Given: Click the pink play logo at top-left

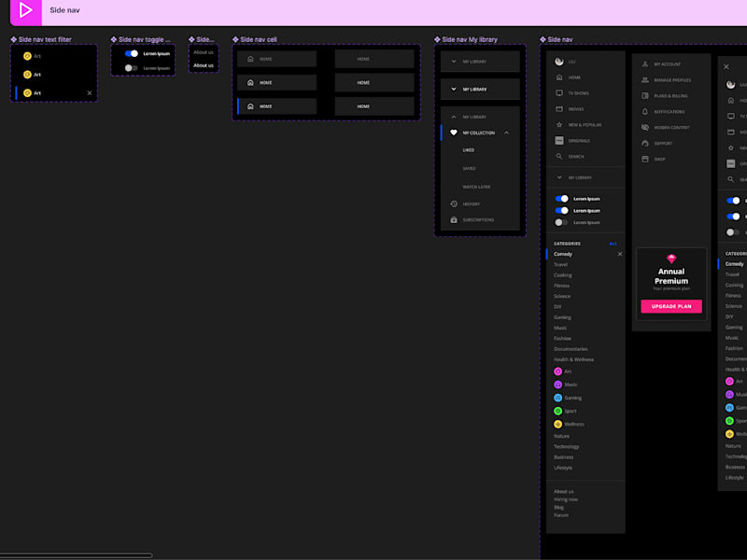Looking at the screenshot, I should [26, 10].
